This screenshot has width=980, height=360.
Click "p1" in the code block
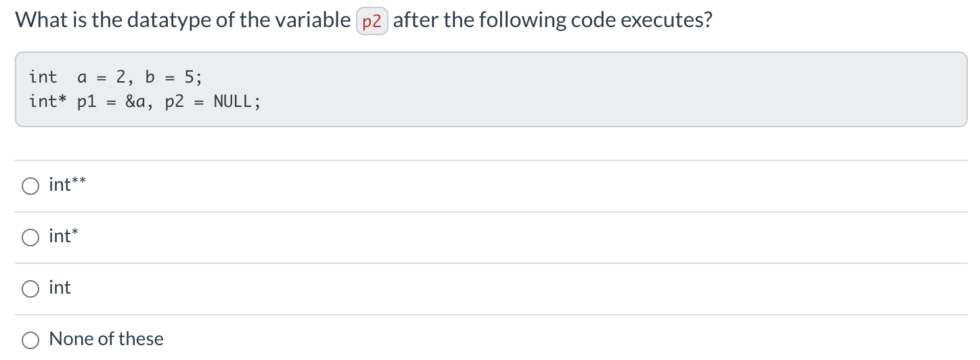click(x=87, y=103)
